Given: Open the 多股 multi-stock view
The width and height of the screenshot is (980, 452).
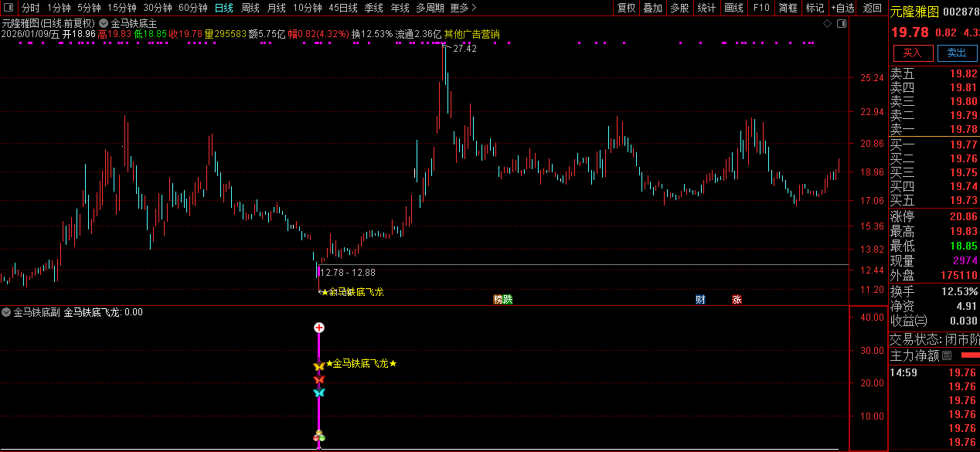Looking at the screenshot, I should click(x=679, y=8).
